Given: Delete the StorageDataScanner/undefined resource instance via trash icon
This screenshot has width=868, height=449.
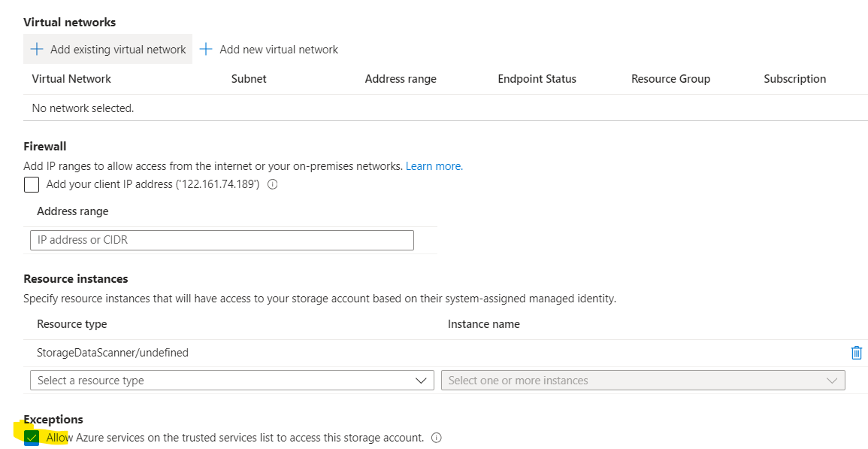Looking at the screenshot, I should pos(856,352).
